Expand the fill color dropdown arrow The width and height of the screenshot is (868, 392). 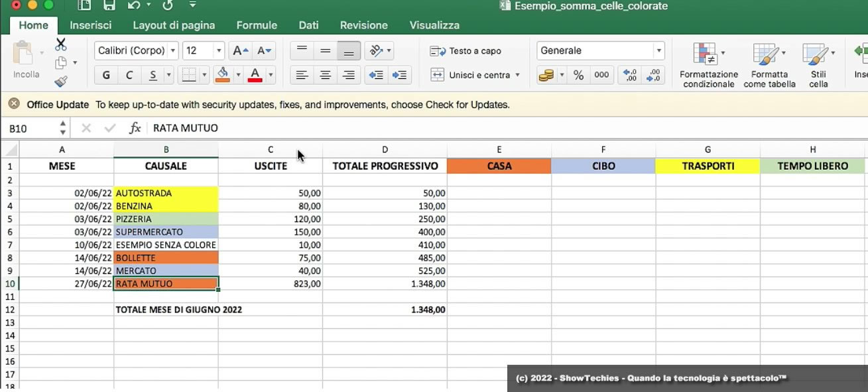click(238, 75)
